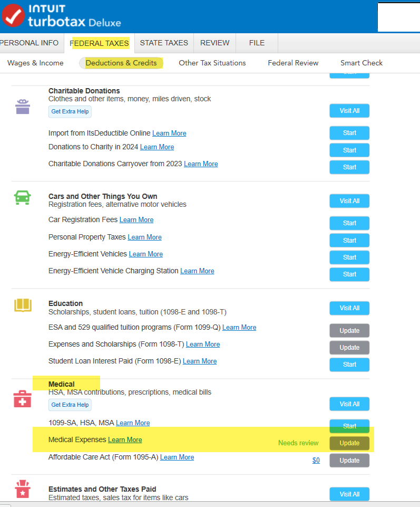Click the TurboTax checkmark logo
The image size is (420, 507).
[x=13, y=15]
